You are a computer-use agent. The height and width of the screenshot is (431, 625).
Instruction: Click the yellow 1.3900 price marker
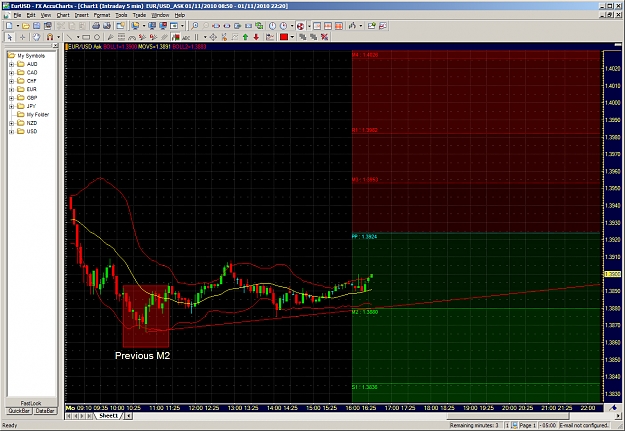[x=612, y=274]
